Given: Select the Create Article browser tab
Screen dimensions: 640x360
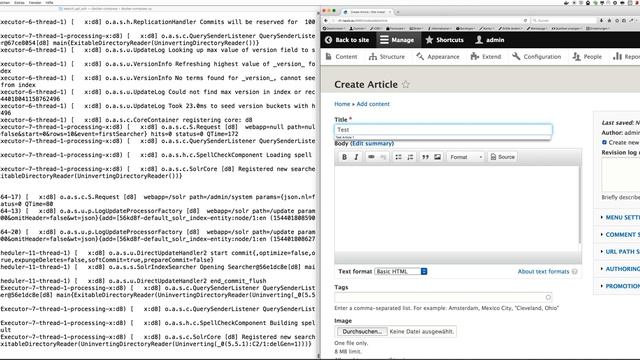Looking at the screenshot, I should click(367, 12).
